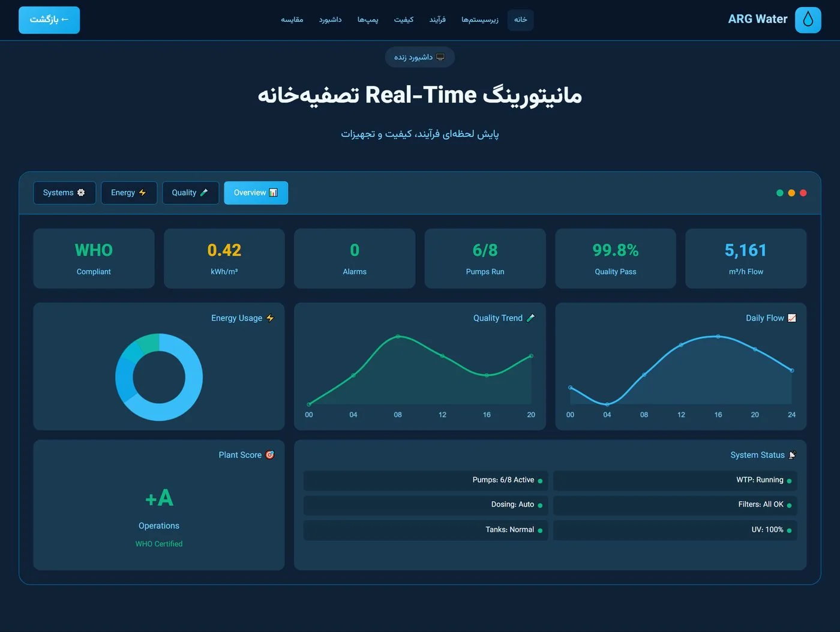Click the target icon beside Plant Score
The image size is (840, 632).
[270, 455]
